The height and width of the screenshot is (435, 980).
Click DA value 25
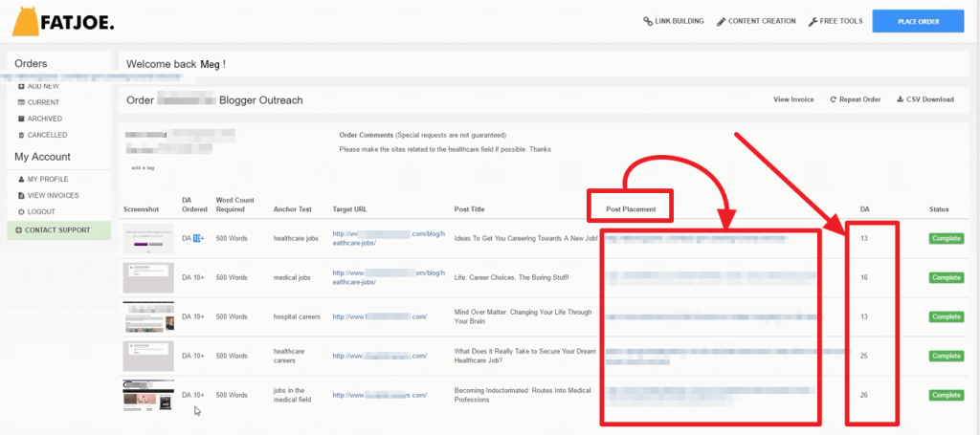click(864, 356)
